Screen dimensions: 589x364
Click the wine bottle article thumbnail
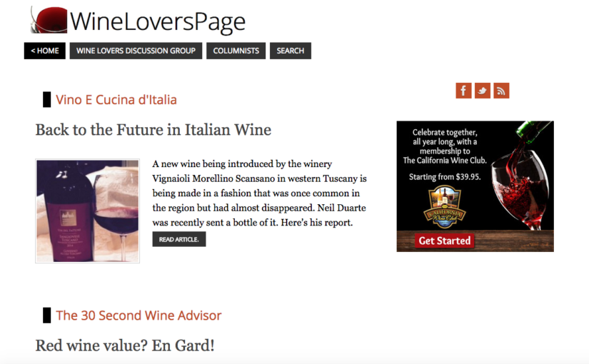coord(88,211)
